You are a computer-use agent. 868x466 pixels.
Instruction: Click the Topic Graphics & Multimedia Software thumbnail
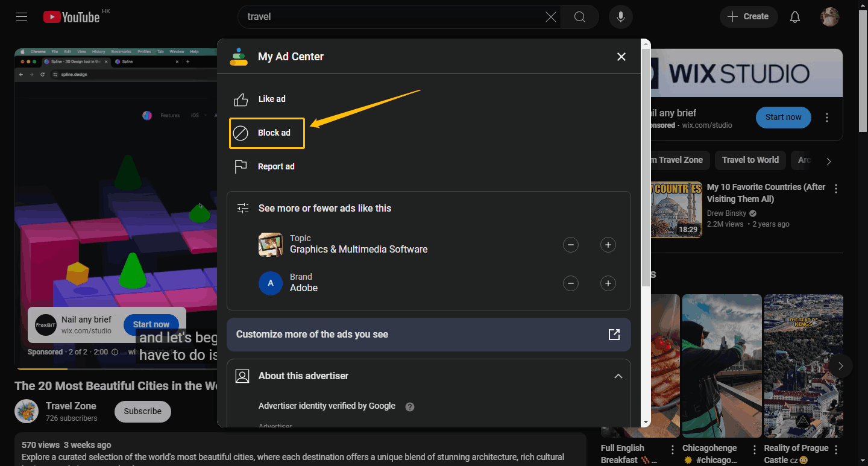[x=271, y=245]
